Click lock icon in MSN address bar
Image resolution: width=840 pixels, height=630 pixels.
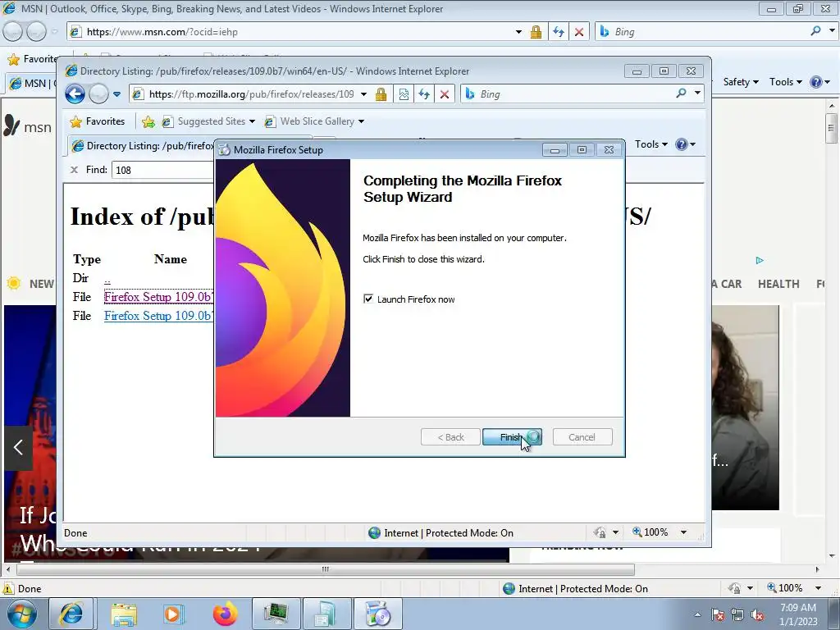click(x=536, y=32)
